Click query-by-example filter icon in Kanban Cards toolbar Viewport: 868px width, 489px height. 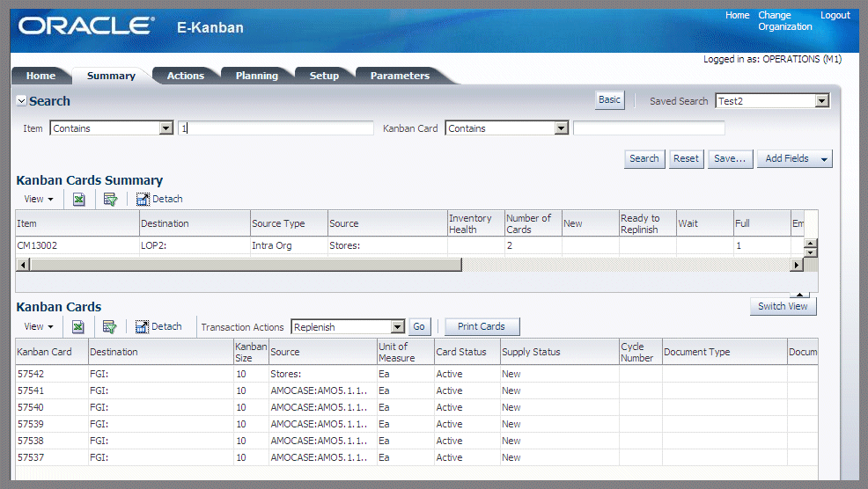tap(110, 327)
